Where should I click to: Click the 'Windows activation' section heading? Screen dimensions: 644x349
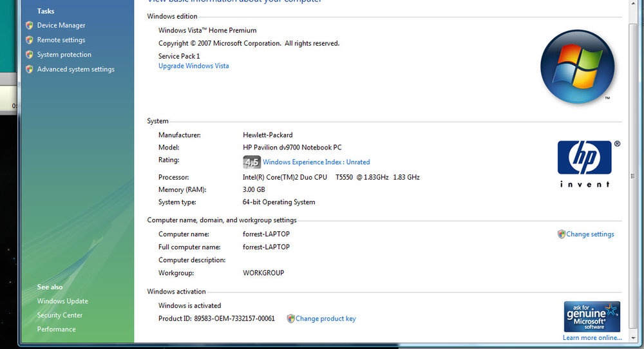click(x=176, y=292)
